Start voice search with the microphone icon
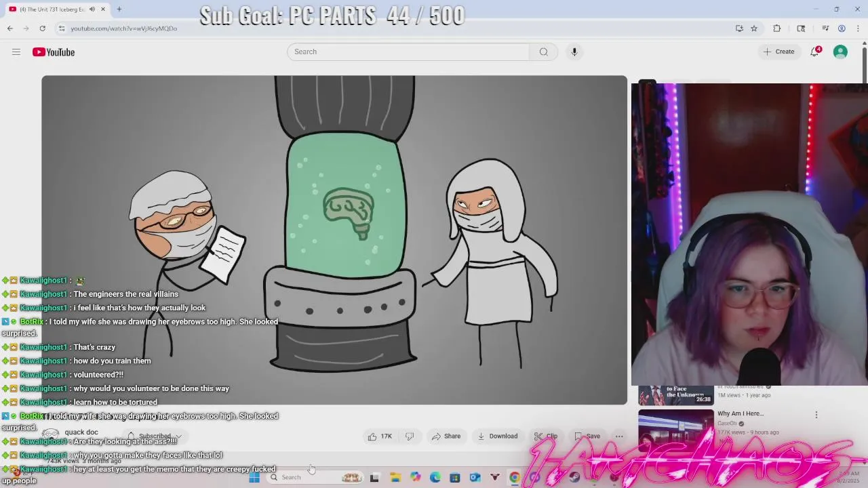Viewport: 868px width, 488px height. [574, 52]
